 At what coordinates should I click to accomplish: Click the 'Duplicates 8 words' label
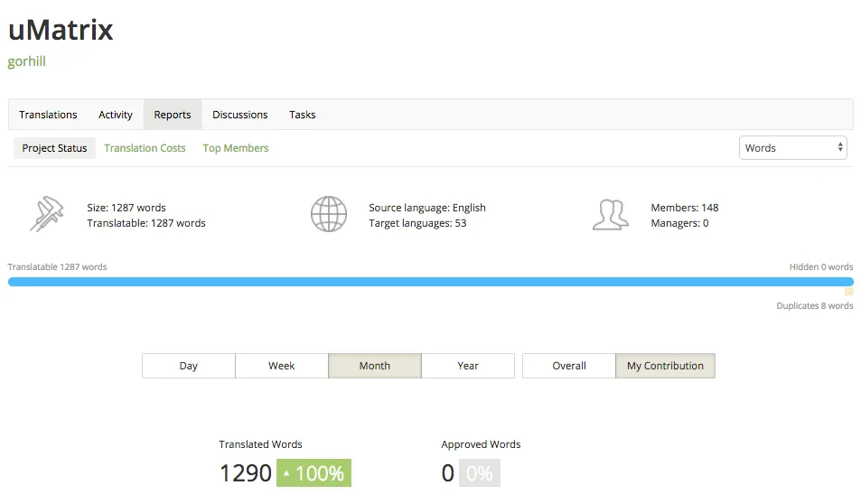point(815,306)
